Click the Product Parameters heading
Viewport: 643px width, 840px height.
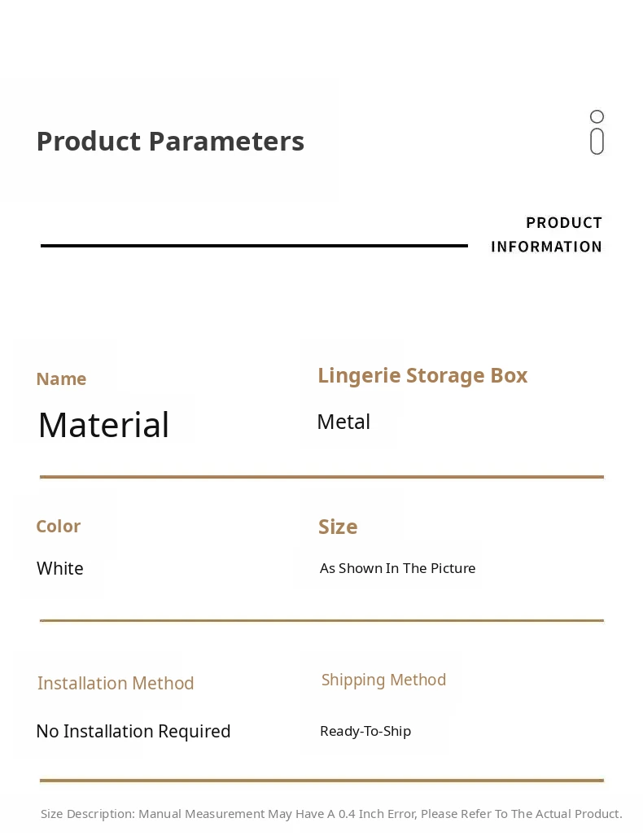pyautogui.click(x=170, y=141)
